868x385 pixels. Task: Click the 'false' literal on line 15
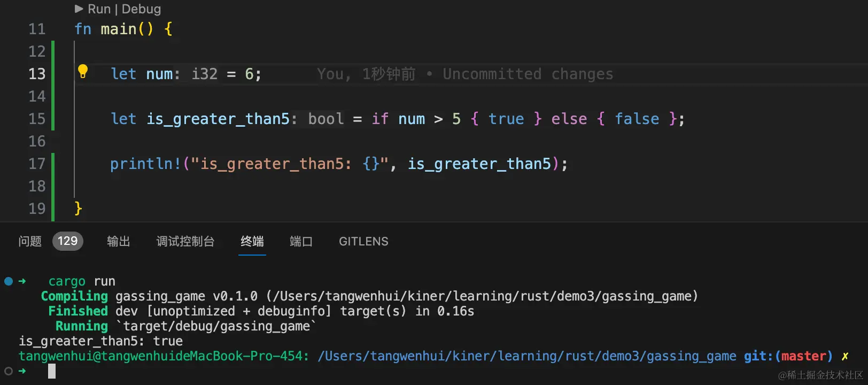click(637, 119)
